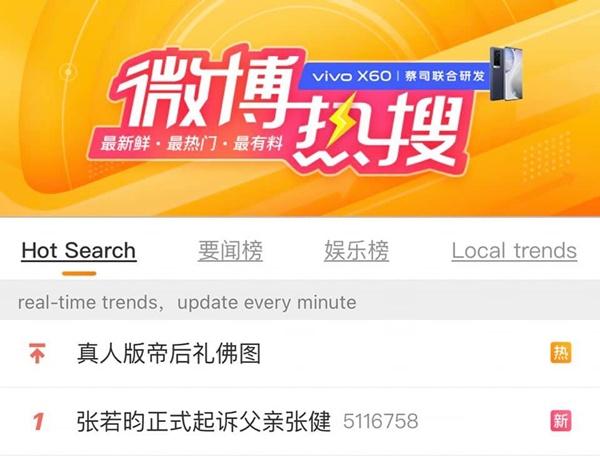Image resolution: width=600 pixels, height=456 pixels.
Task: Click the pinned-to-top arrow icon
Action: pos(37,353)
